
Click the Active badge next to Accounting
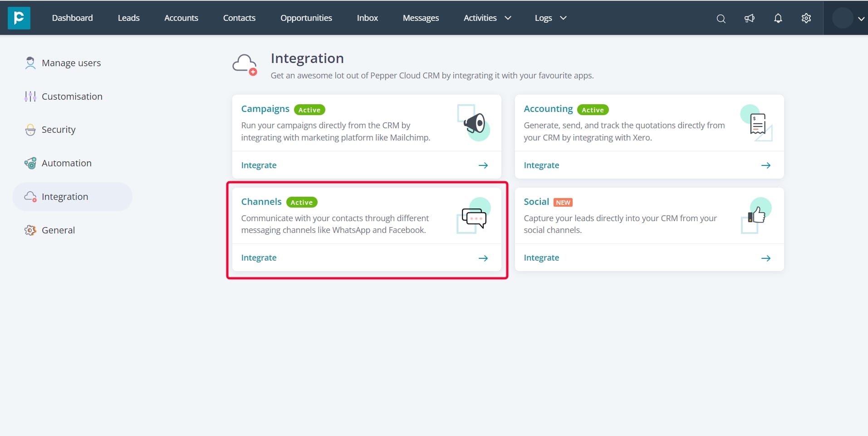tap(593, 110)
